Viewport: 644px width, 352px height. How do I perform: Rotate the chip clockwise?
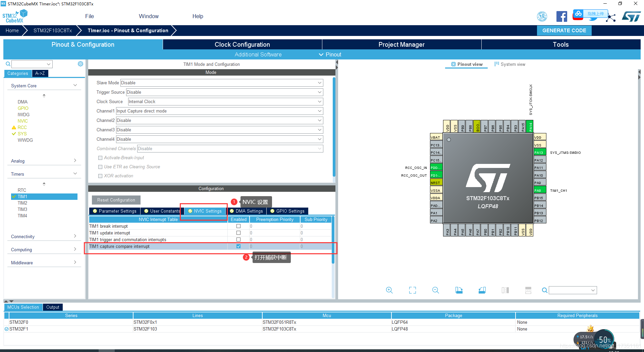459,290
